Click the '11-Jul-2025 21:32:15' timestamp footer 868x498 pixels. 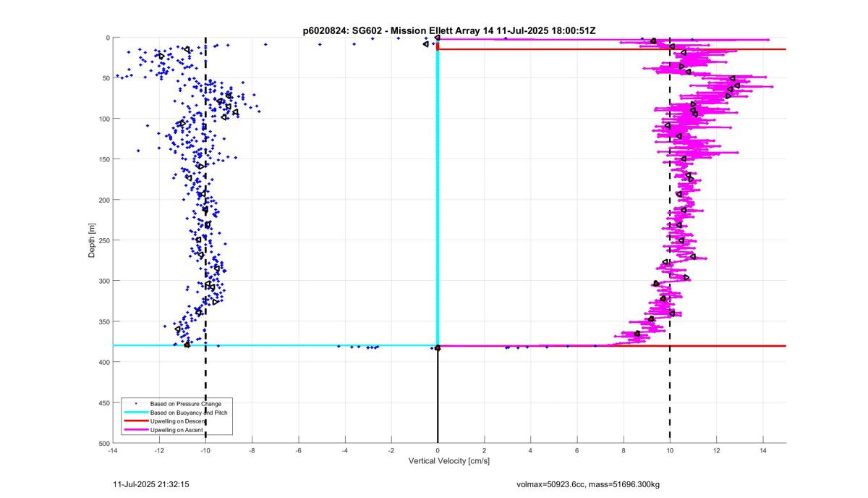coord(151,484)
